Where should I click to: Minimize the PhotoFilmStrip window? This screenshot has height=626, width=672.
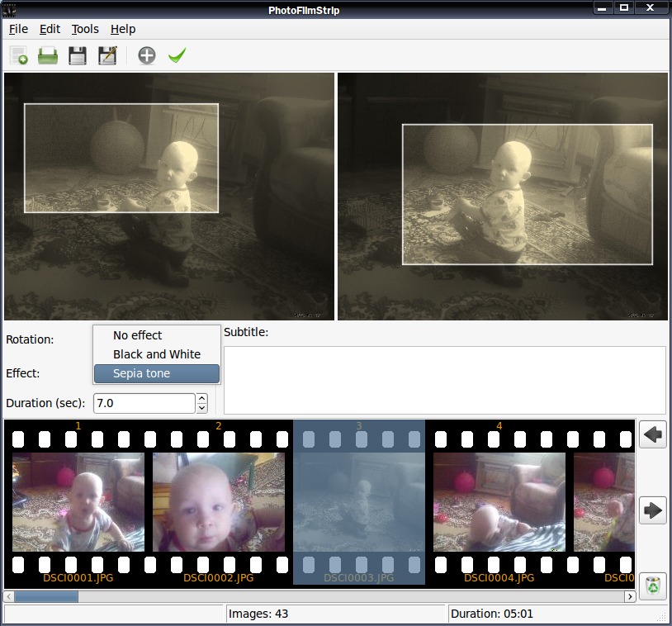point(602,7)
